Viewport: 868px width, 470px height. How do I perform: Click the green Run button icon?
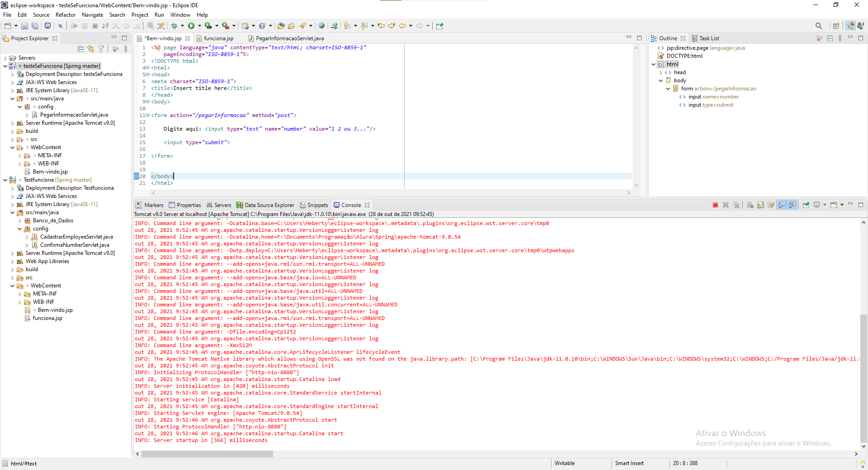[x=191, y=26]
